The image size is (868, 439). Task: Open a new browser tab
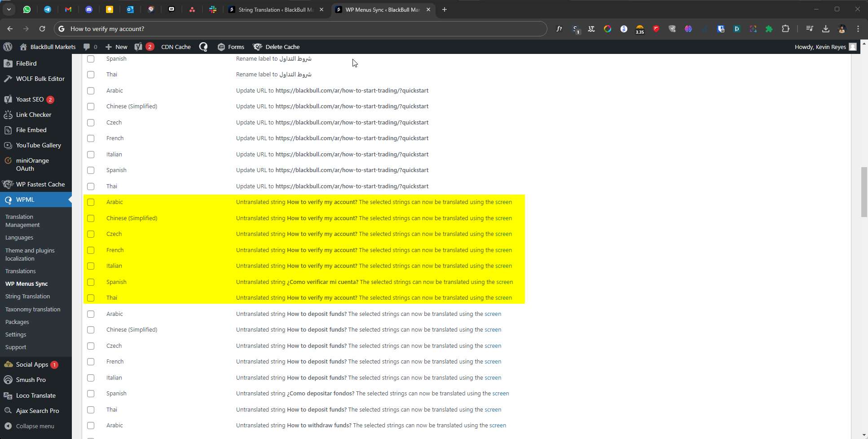coord(445,9)
